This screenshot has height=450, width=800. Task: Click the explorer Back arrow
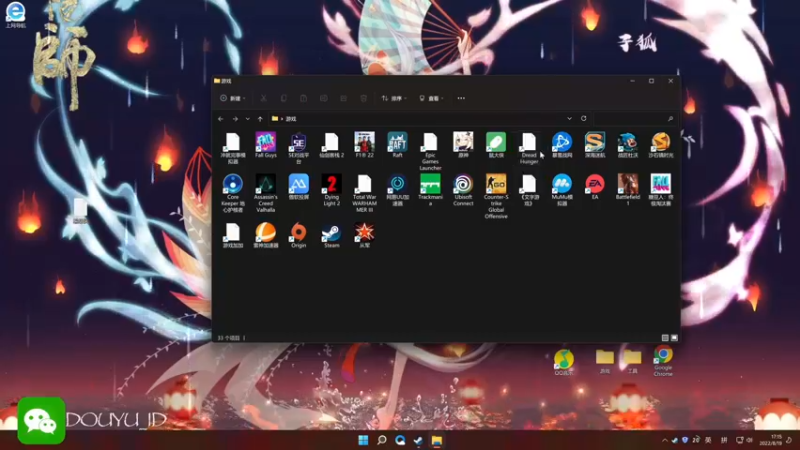(220, 119)
